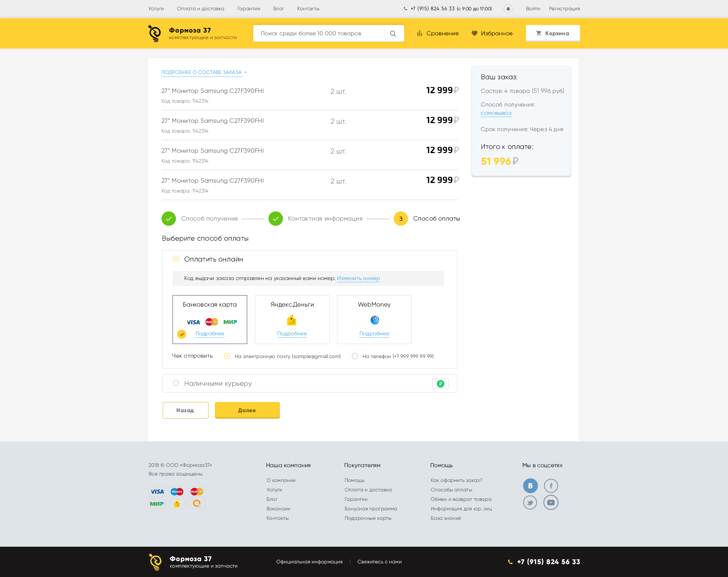
Task: Click the green ruble cash icon
Action: pyautogui.click(x=440, y=384)
